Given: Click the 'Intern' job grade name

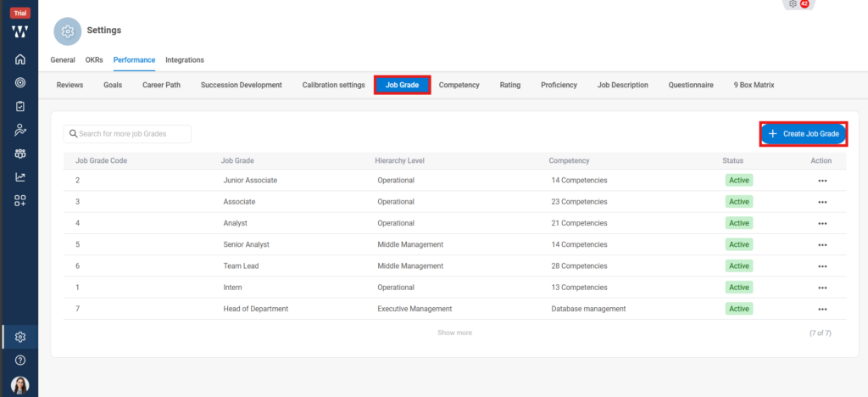Looking at the screenshot, I should click(232, 288).
